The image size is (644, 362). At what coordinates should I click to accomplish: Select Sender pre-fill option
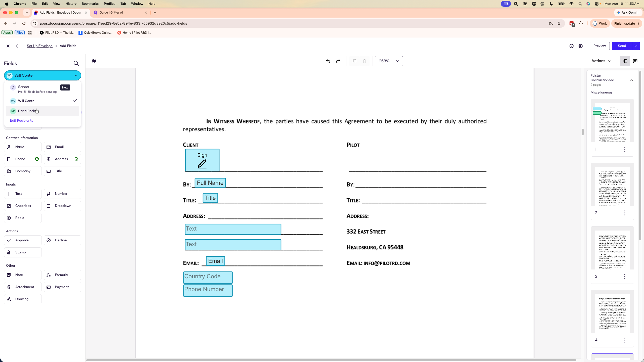tap(43, 89)
